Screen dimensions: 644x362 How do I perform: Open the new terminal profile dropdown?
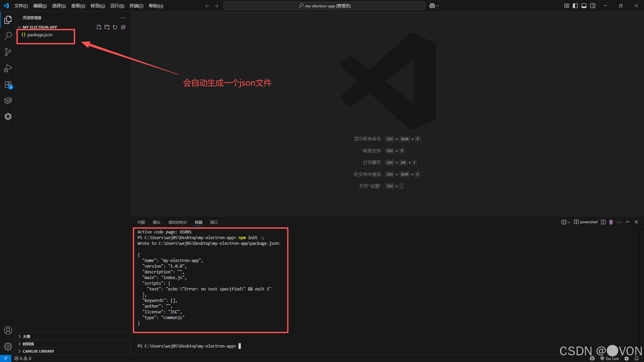click(x=569, y=222)
